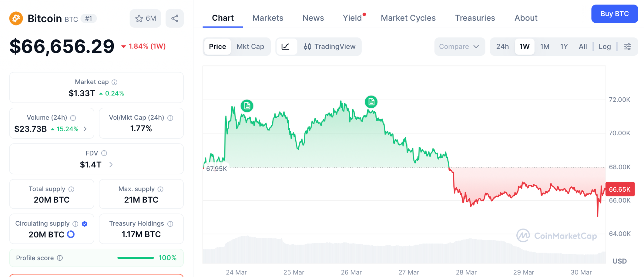Click the circulating supply verified badge

(x=84, y=224)
